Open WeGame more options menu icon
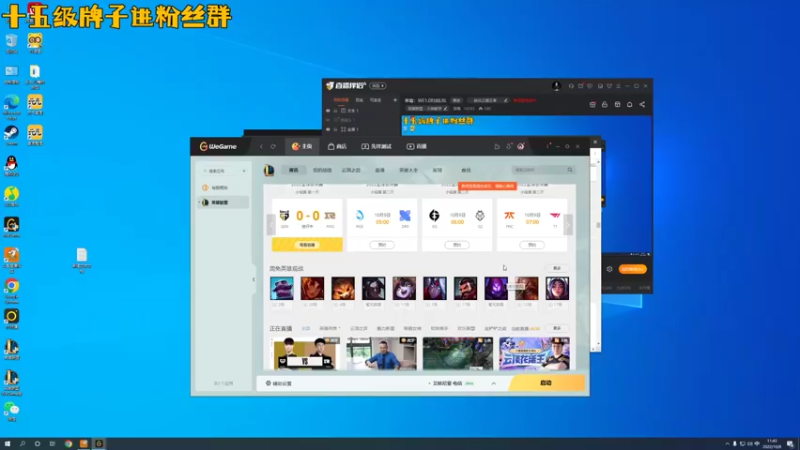 (548, 146)
